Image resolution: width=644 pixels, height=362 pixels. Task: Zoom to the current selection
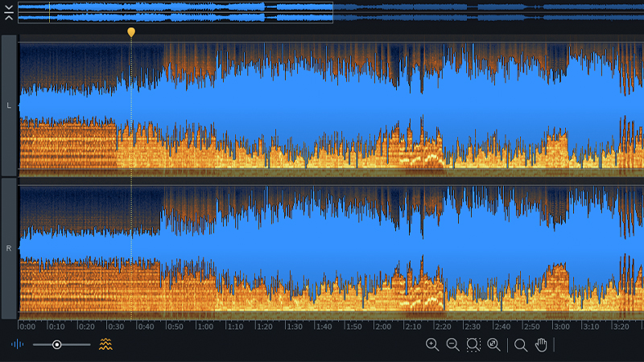[x=473, y=345]
